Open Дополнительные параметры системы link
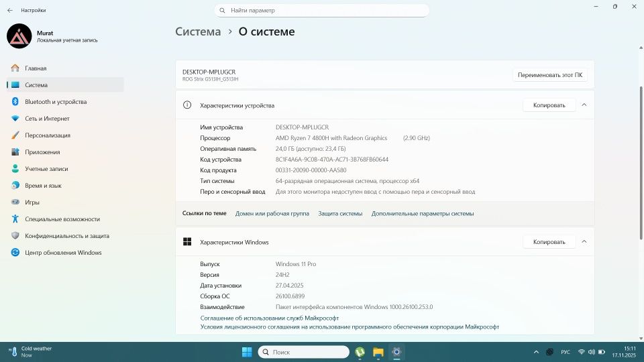Screen dimensions: 644x362 [x=423, y=213]
